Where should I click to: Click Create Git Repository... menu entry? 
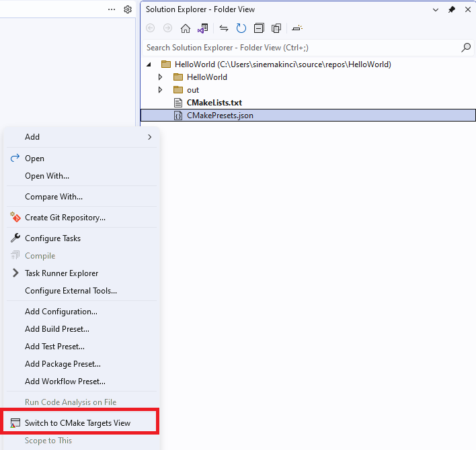pyautogui.click(x=81, y=218)
